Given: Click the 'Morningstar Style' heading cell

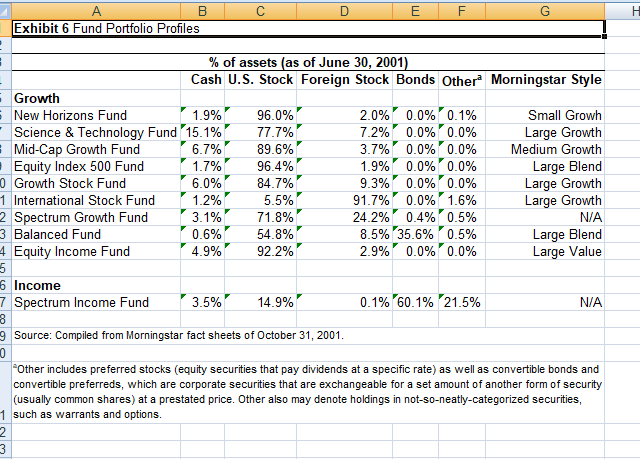Looking at the screenshot, I should [x=545, y=80].
